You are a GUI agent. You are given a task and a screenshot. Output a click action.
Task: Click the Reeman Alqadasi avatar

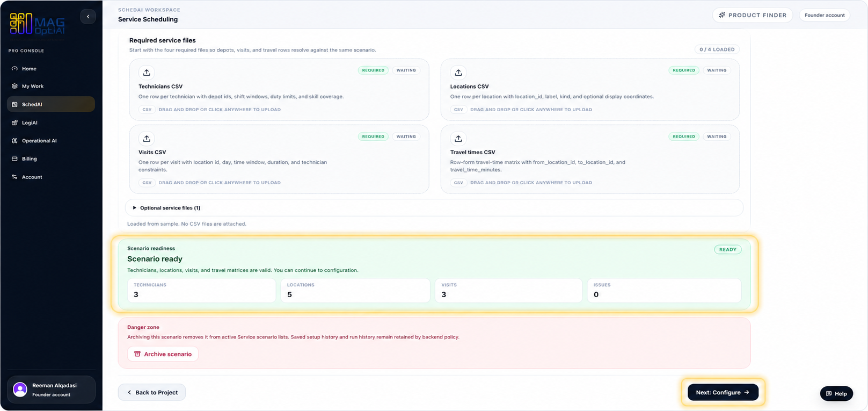coord(20,390)
